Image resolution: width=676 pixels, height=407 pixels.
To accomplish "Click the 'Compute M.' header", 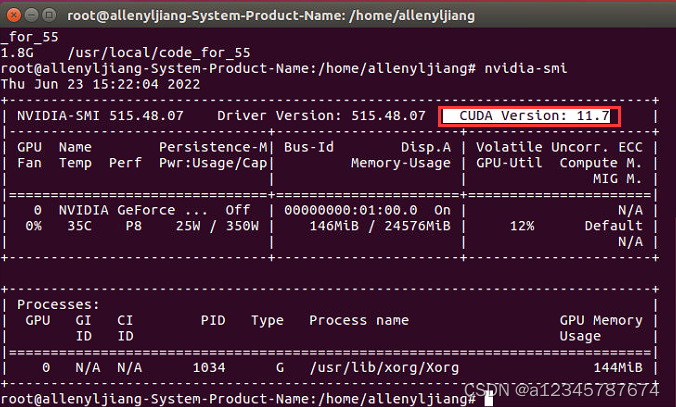I will (601, 163).
